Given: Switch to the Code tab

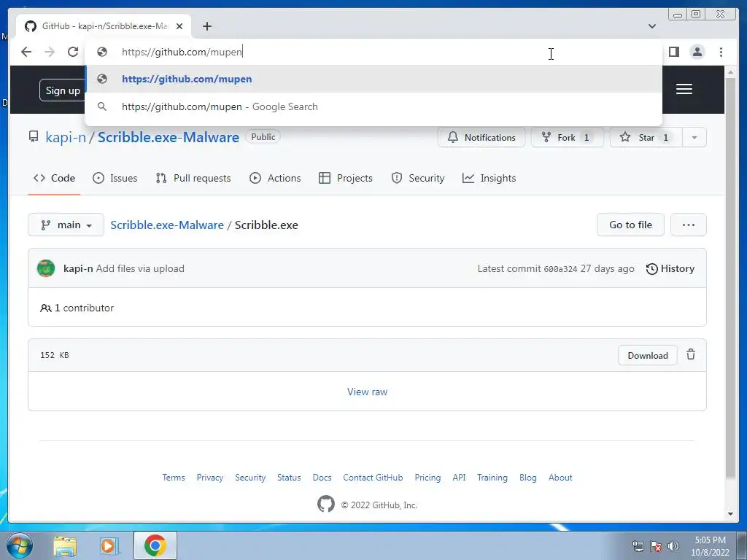Looking at the screenshot, I should click(x=54, y=178).
